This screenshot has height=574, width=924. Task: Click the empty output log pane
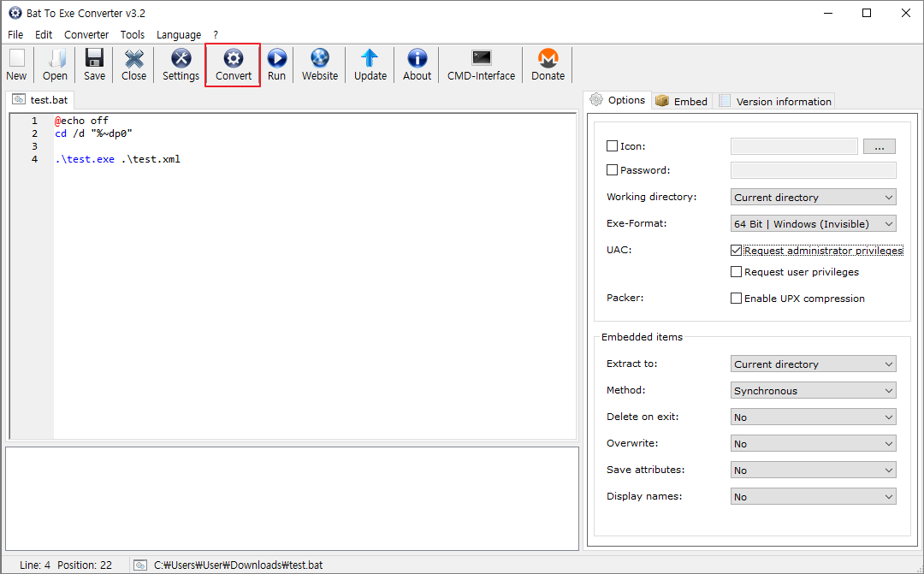point(293,499)
